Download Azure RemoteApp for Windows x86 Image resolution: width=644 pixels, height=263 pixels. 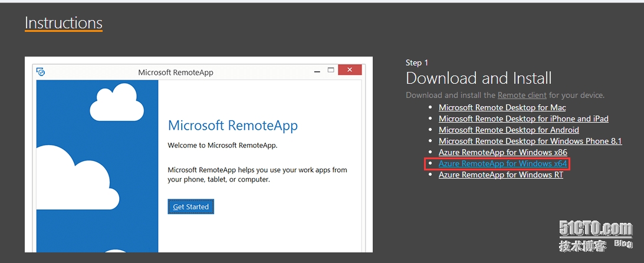coord(502,153)
